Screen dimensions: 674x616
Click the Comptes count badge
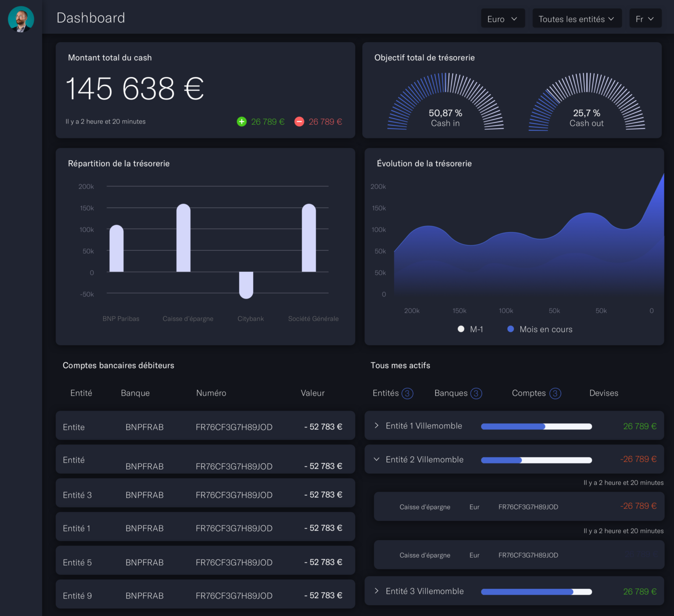coord(555,393)
